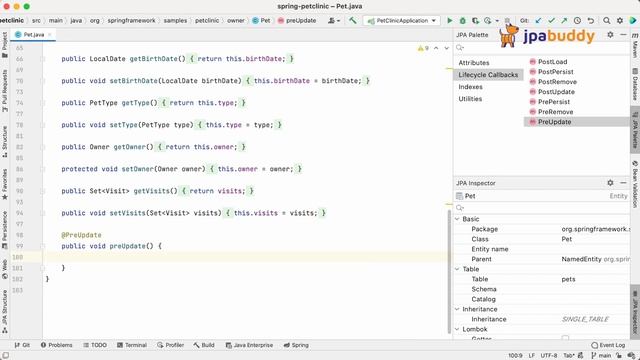Go to previous highlighted error arrow
Image resolution: width=640 pixels, height=360 pixels.
tap(436, 48)
